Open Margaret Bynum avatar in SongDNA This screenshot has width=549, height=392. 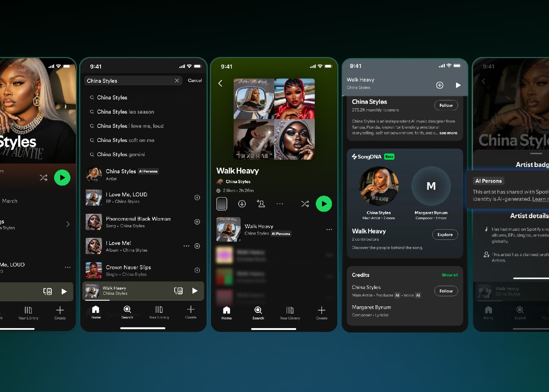[x=431, y=186]
